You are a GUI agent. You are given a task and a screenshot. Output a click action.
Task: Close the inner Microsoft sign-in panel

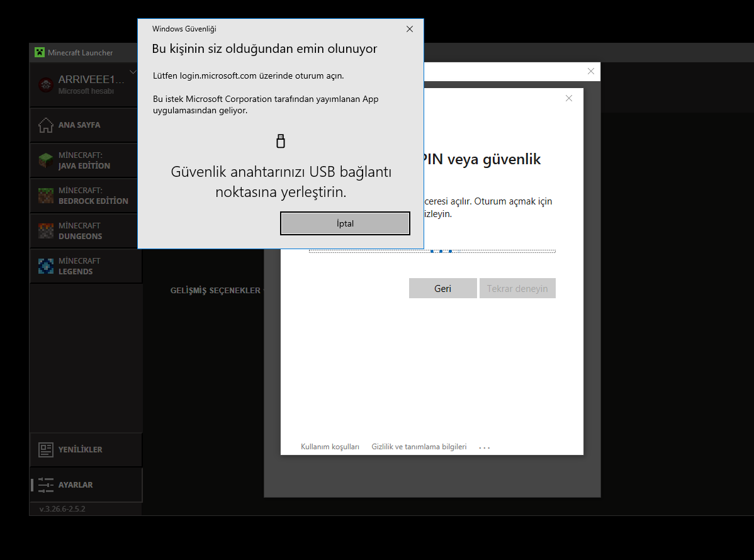point(569,98)
